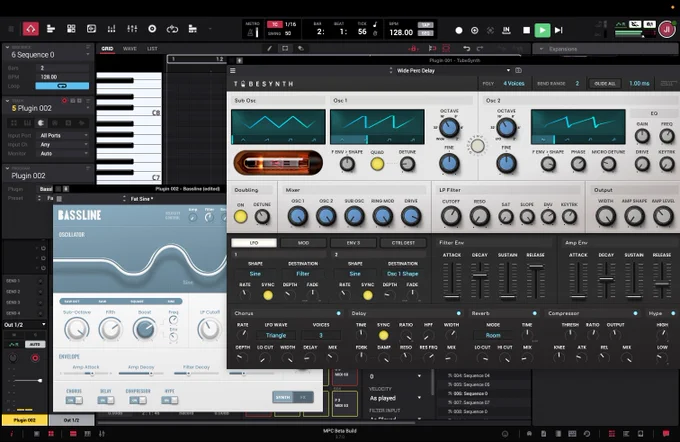Select the eraser tool in grid toolbar
This screenshot has width=680, height=442.
tap(301, 49)
